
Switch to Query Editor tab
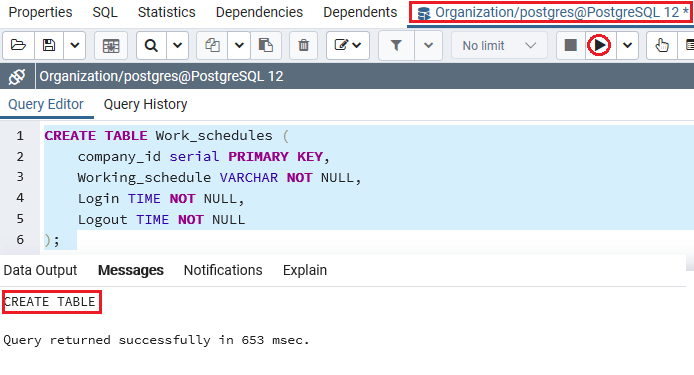46,104
